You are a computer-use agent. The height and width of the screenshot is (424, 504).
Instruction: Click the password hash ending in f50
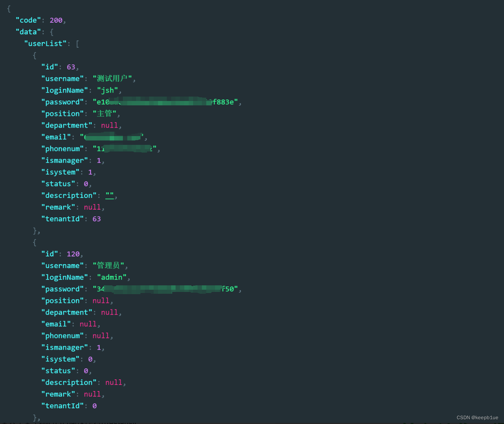(x=165, y=289)
